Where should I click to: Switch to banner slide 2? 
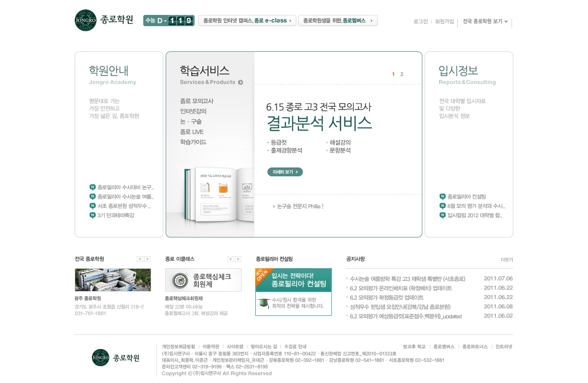[402, 74]
